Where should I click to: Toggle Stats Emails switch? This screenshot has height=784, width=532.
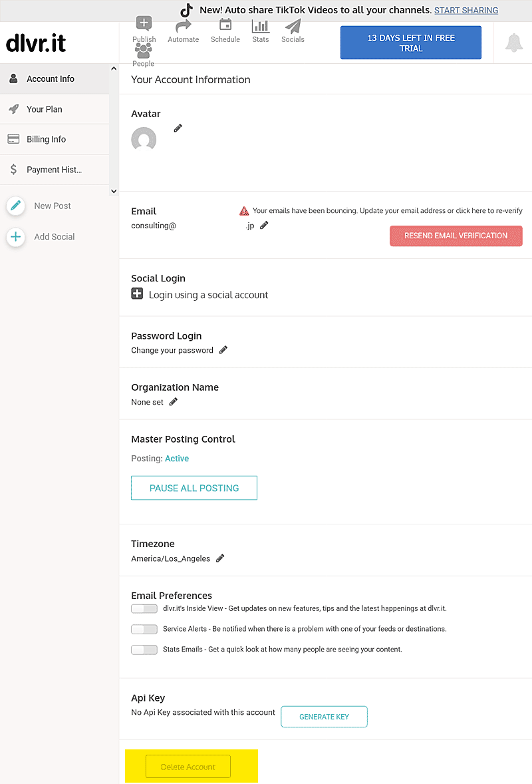144,649
